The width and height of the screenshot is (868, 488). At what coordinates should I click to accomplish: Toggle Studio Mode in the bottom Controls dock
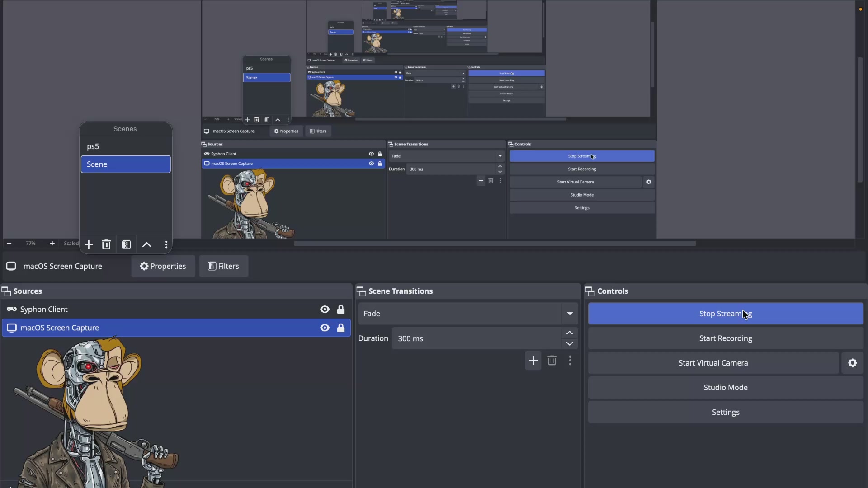(726, 388)
